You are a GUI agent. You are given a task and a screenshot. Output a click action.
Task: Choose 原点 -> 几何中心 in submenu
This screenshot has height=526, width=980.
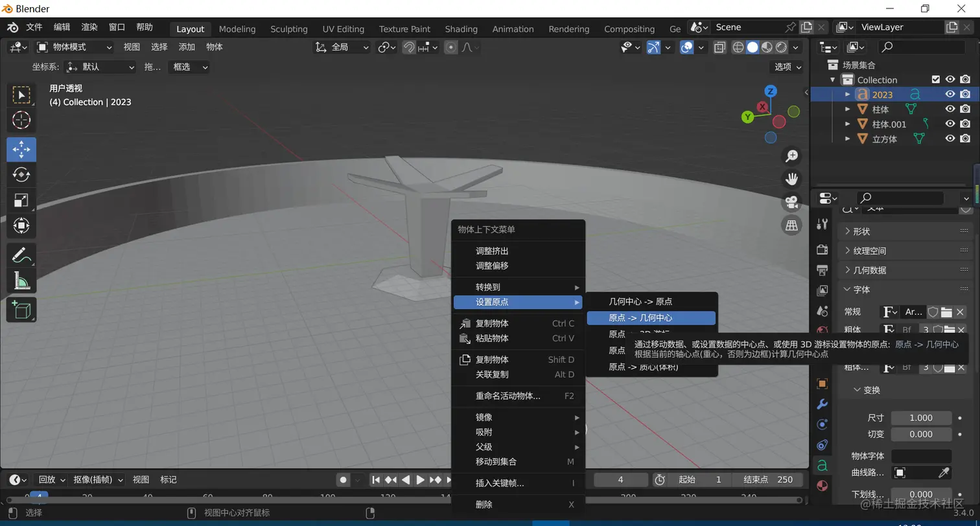(x=651, y=318)
